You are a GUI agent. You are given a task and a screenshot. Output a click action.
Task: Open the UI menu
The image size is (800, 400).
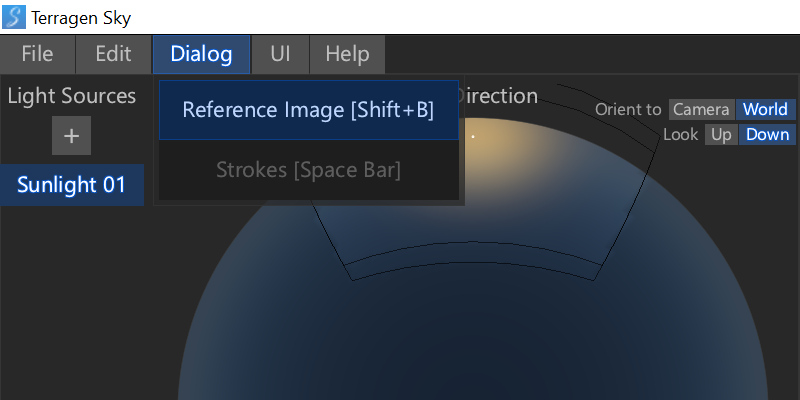coord(280,54)
